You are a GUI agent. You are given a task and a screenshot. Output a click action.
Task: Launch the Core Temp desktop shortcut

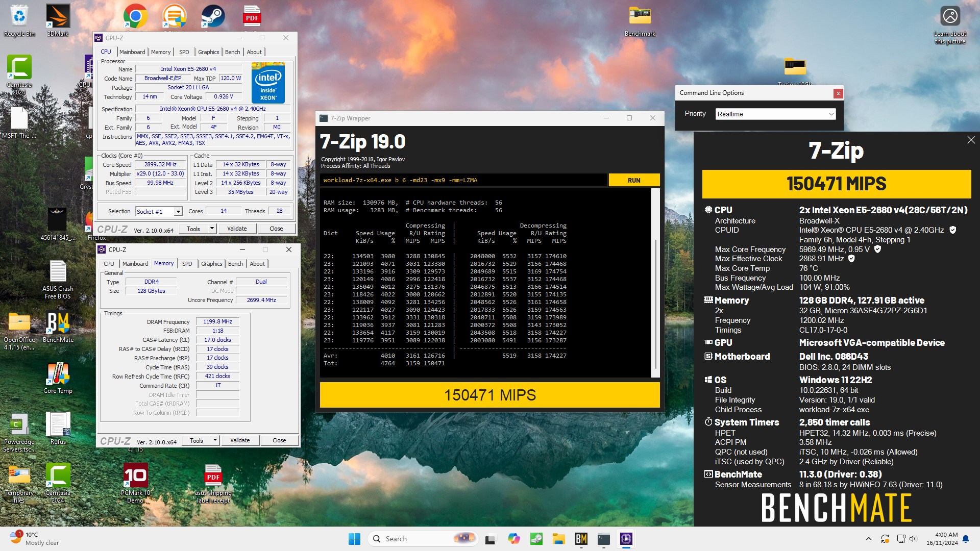(x=58, y=378)
